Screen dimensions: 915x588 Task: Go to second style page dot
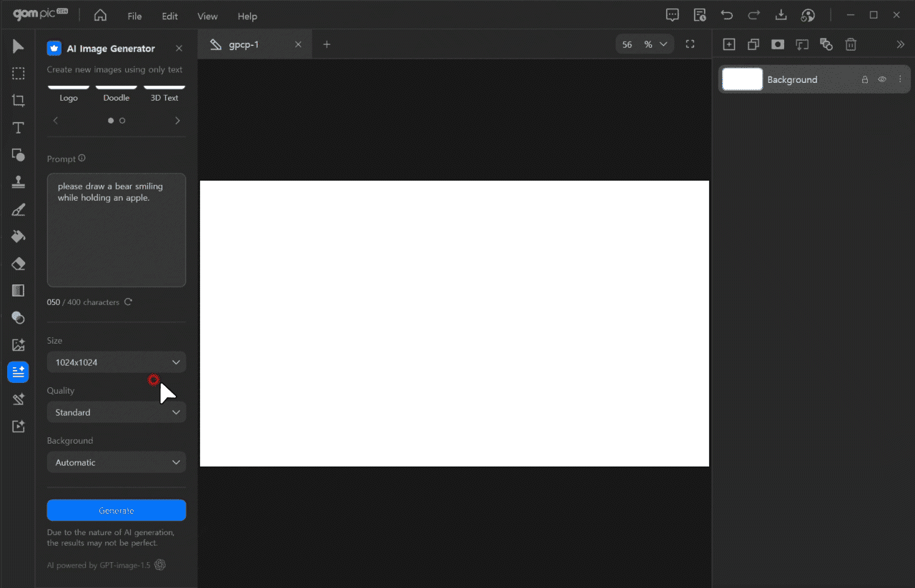coord(122,121)
